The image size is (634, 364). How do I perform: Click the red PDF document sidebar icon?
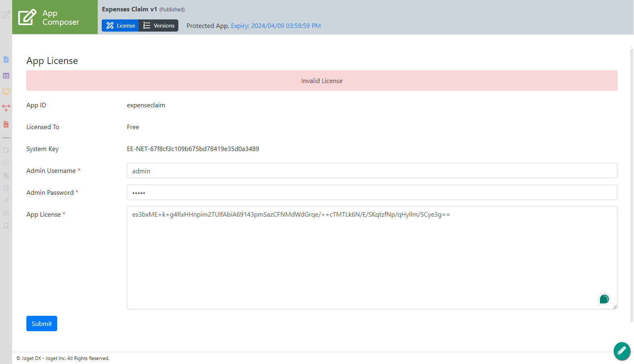tap(6, 124)
